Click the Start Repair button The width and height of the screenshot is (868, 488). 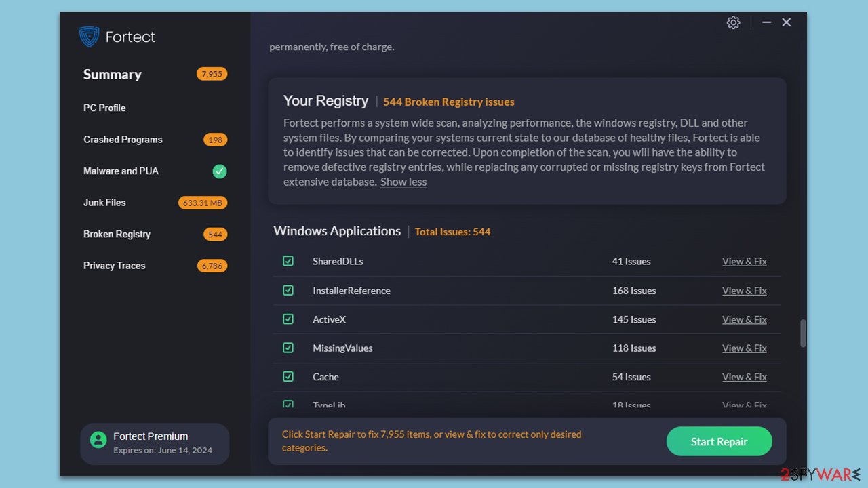[719, 441]
